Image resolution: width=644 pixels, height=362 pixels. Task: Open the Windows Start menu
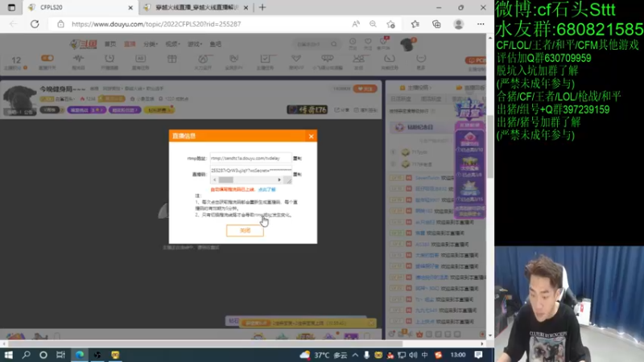coord(8,355)
